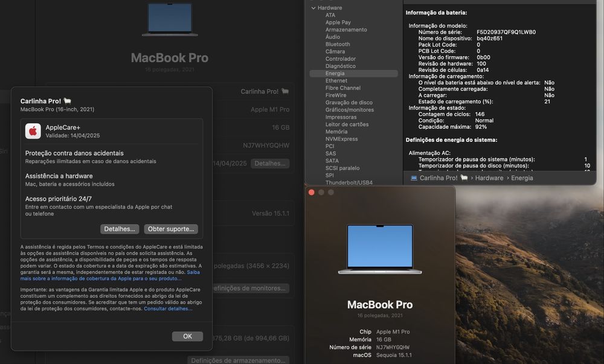This screenshot has width=604, height=364.
Task: Click Condição value Normal
Action: tap(484, 121)
